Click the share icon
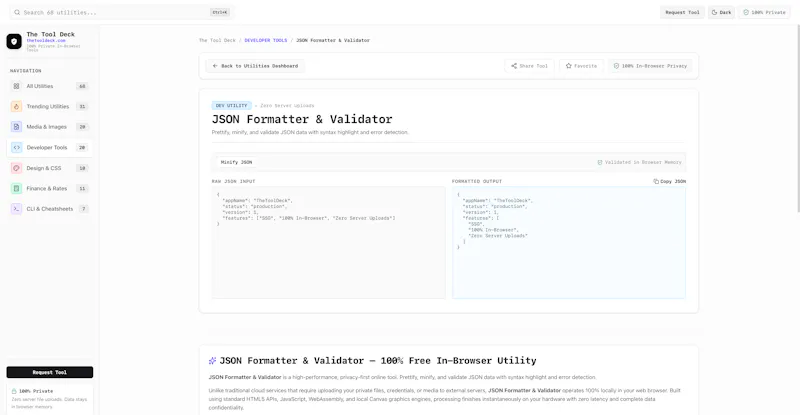Image resolution: width=800 pixels, height=415 pixels. coord(514,66)
